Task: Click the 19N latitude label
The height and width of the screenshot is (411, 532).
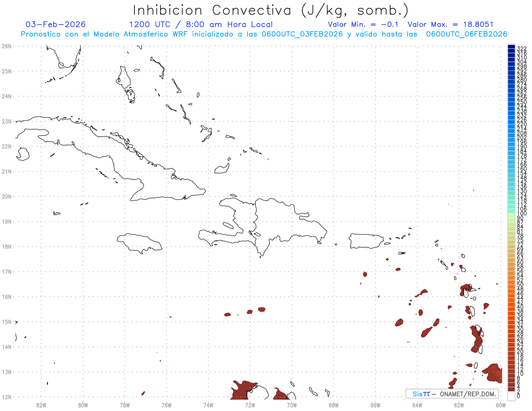Action: point(6,221)
